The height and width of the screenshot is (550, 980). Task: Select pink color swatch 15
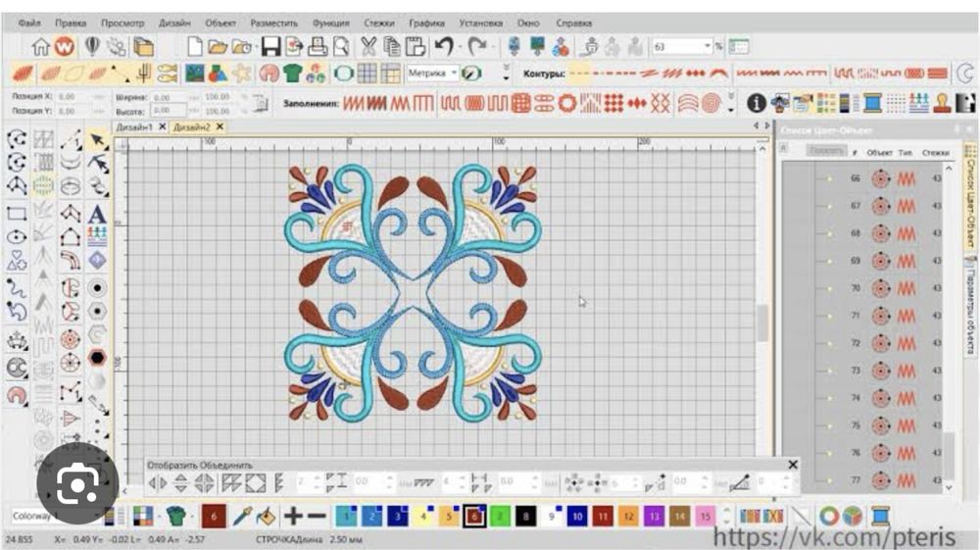[x=705, y=517]
